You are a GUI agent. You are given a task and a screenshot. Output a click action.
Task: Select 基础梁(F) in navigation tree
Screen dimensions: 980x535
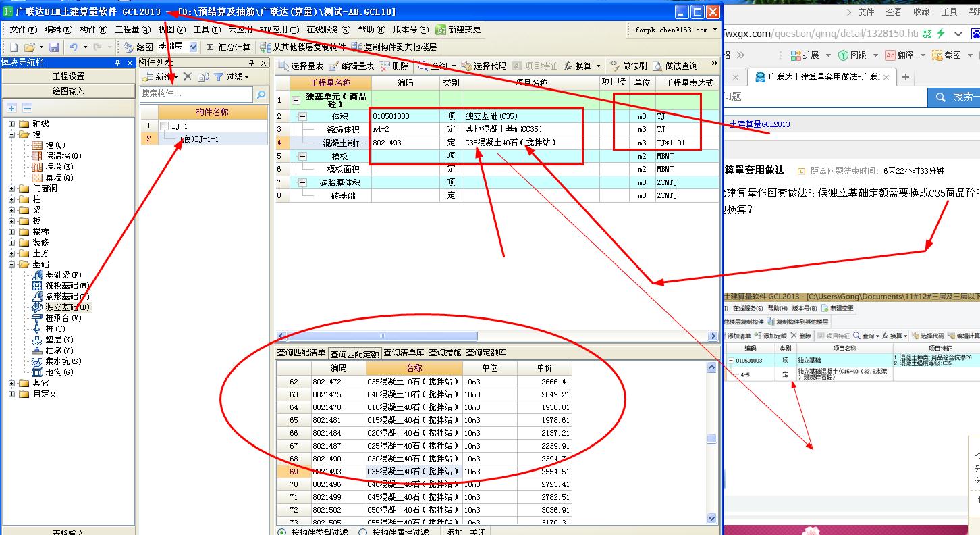point(57,275)
